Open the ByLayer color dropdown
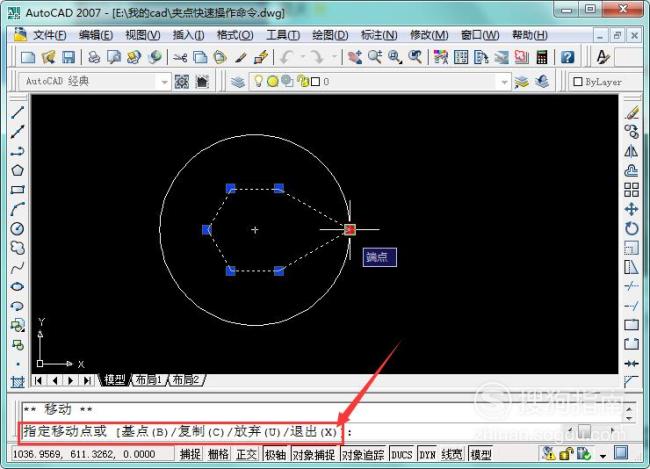This screenshot has width=650, height=469. tap(605, 82)
